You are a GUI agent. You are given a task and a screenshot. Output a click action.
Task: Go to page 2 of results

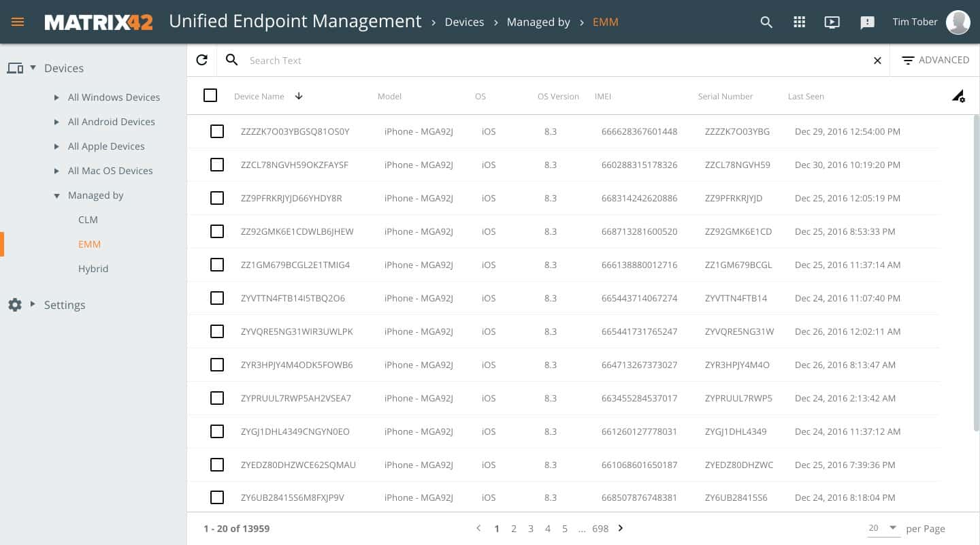[x=514, y=528]
